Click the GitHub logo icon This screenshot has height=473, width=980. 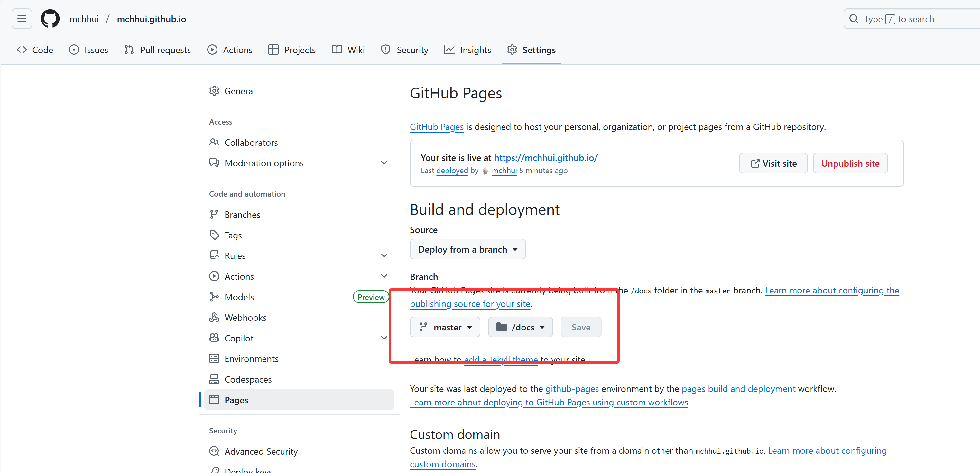coord(50,19)
